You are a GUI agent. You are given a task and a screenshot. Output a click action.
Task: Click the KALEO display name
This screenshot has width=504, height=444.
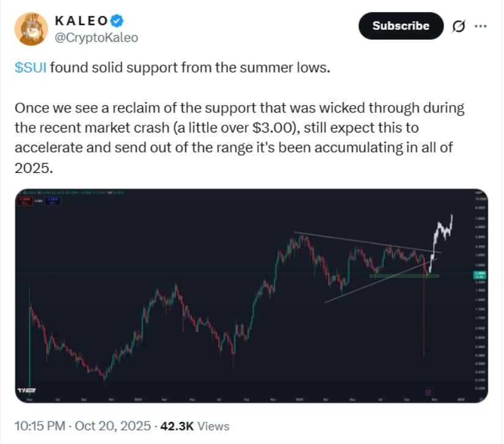coord(85,21)
